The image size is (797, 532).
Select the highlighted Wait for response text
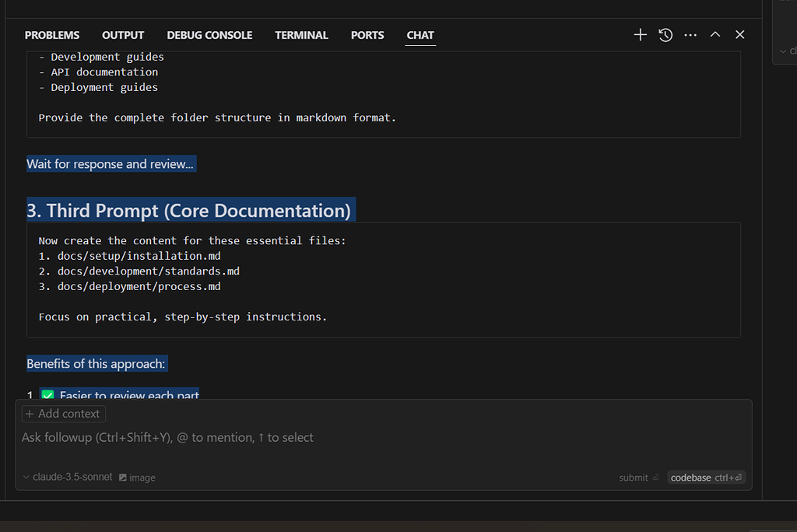111,163
